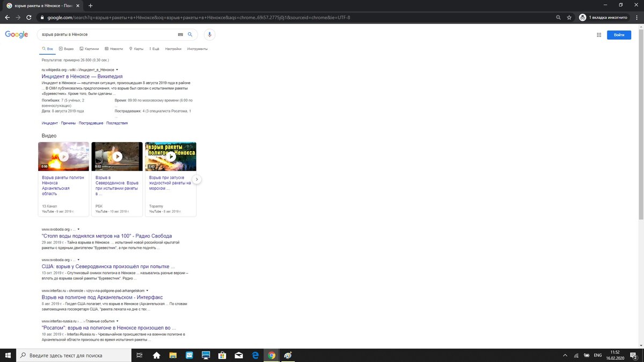Start voice search with the microphone icon
Image resolution: width=644 pixels, height=362 pixels.
click(x=209, y=34)
